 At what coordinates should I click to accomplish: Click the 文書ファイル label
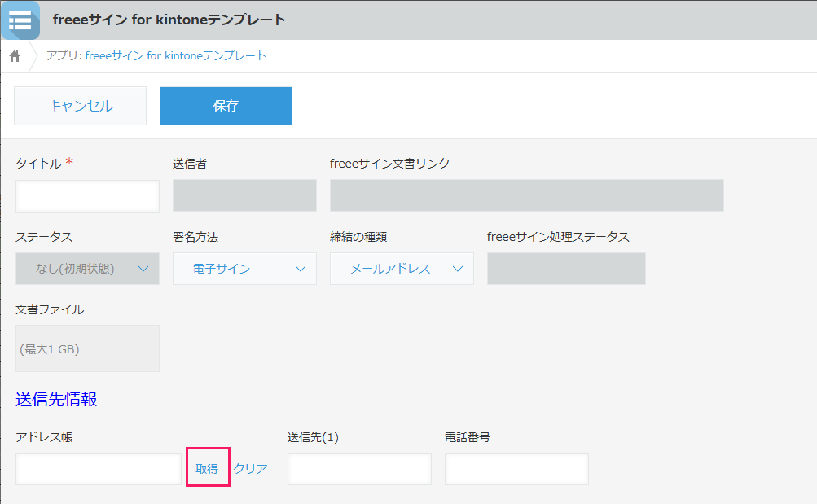50,309
